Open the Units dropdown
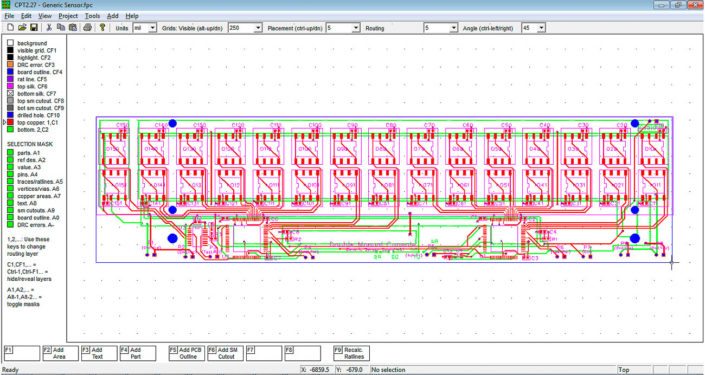The height and width of the screenshot is (375, 705). click(x=144, y=28)
